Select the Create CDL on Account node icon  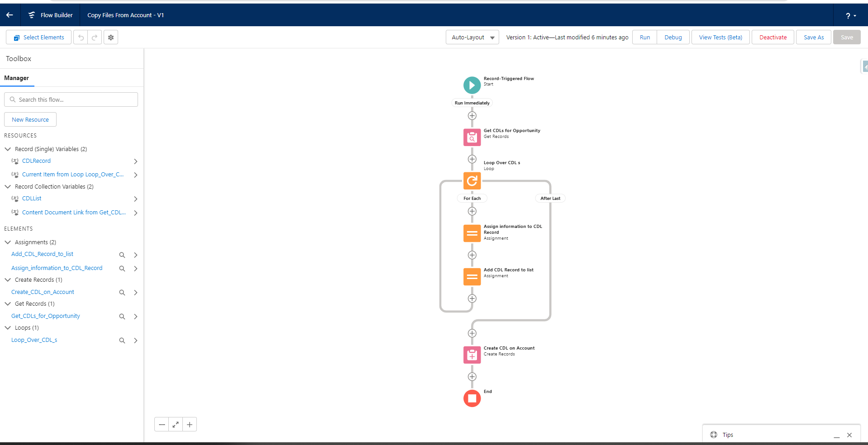[x=472, y=355]
